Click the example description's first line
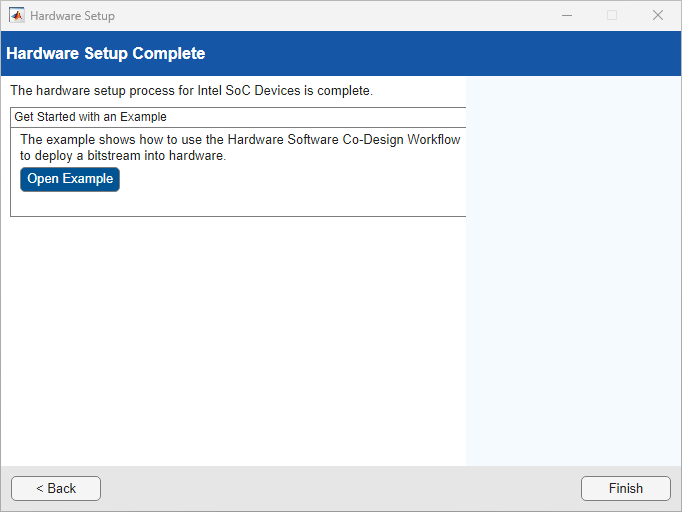 240,140
